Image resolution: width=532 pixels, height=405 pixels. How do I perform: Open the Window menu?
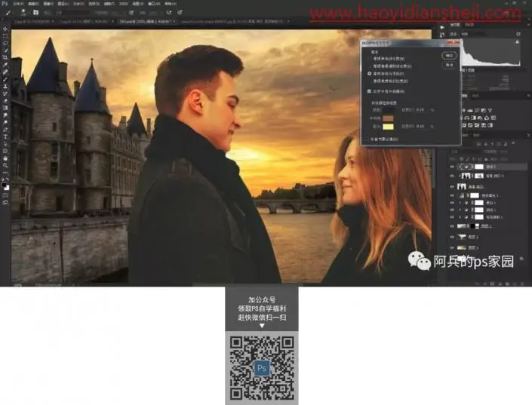tap(154, 4)
